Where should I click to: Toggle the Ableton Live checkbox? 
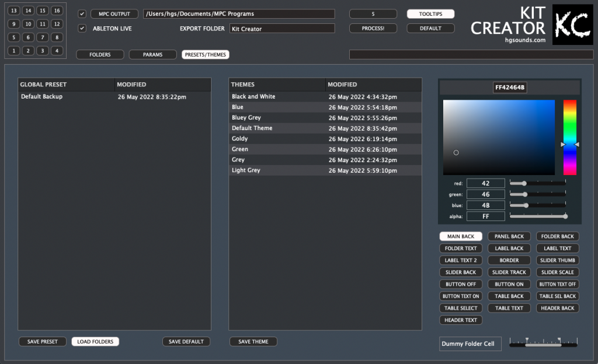[82, 28]
